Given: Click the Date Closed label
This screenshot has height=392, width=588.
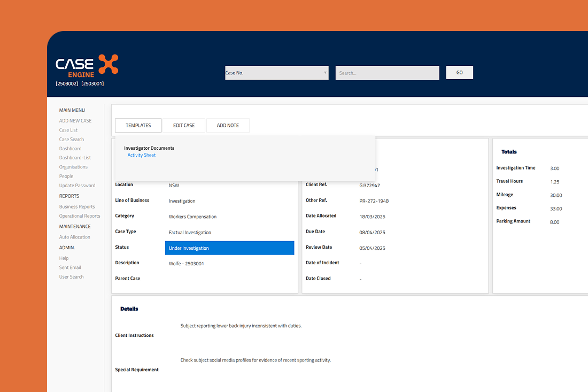Looking at the screenshot, I should click(x=318, y=278).
